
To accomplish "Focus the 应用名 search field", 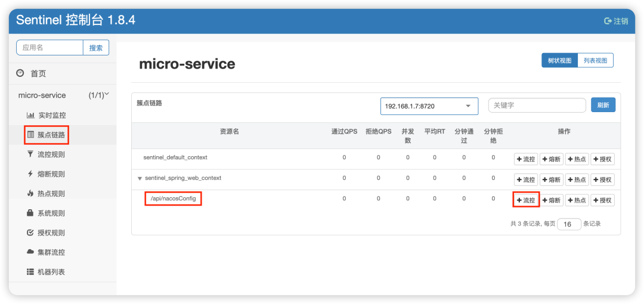I will click(49, 48).
